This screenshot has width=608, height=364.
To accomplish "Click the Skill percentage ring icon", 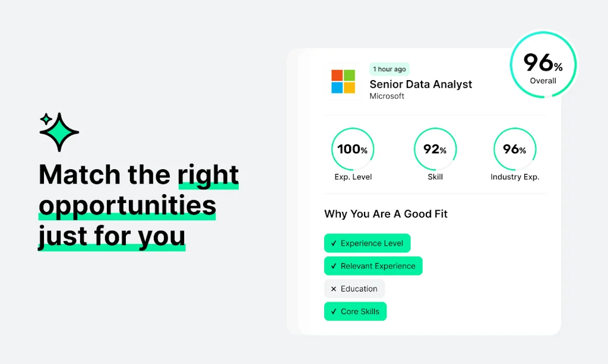I will (435, 149).
